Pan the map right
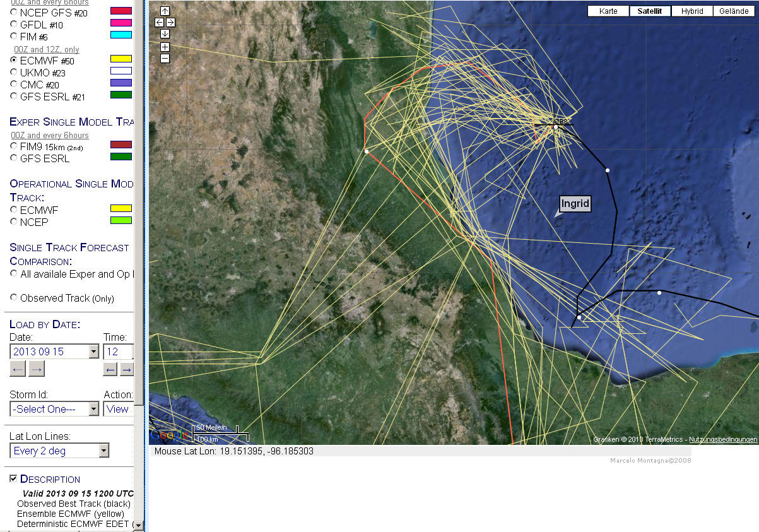 [x=170, y=22]
